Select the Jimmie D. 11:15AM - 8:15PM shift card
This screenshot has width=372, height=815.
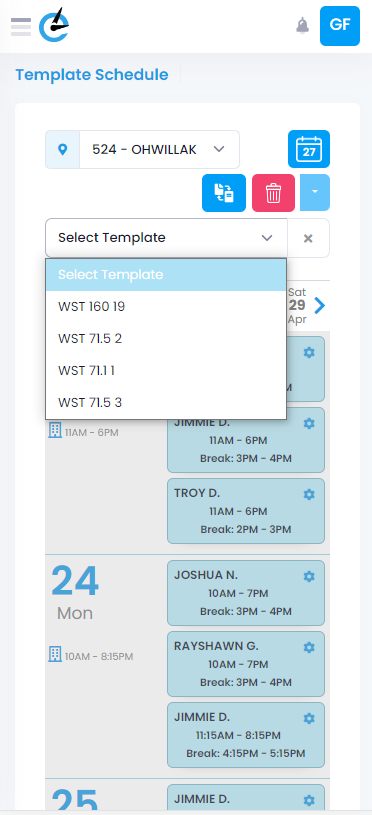coord(246,735)
